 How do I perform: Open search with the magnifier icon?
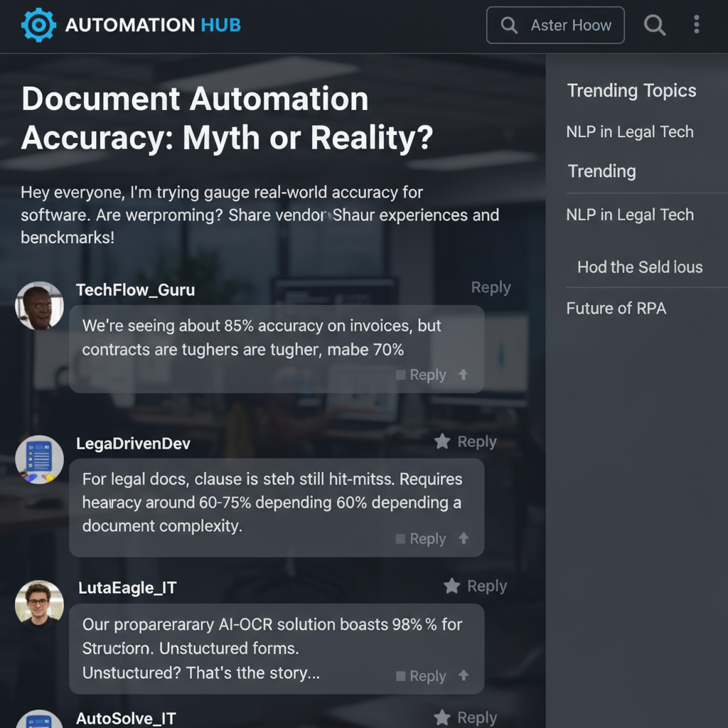pyautogui.click(x=655, y=26)
